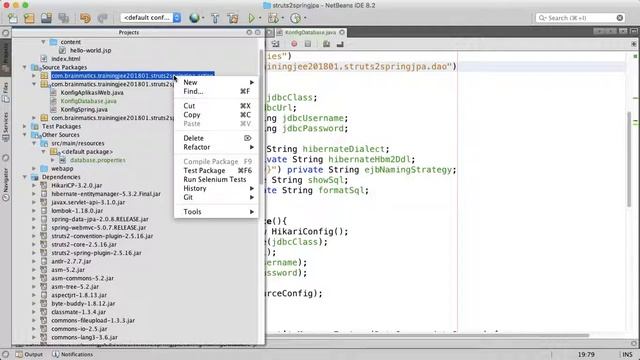
Task: Select struts2-core-2.5.16.jar dependency
Action: [x=84, y=244]
